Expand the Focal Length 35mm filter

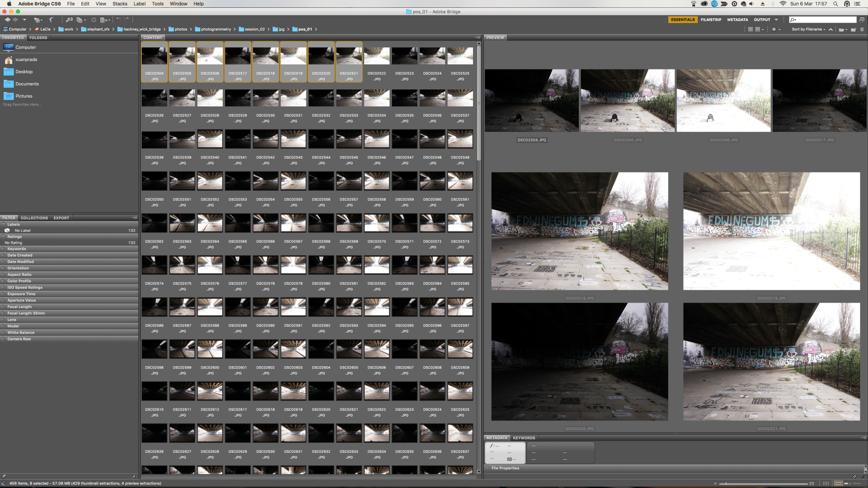click(x=69, y=313)
